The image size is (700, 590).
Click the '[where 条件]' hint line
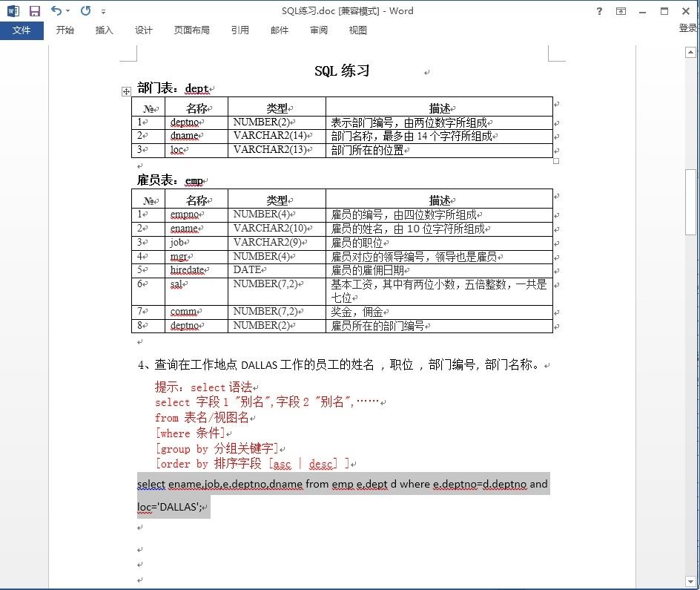[190, 433]
